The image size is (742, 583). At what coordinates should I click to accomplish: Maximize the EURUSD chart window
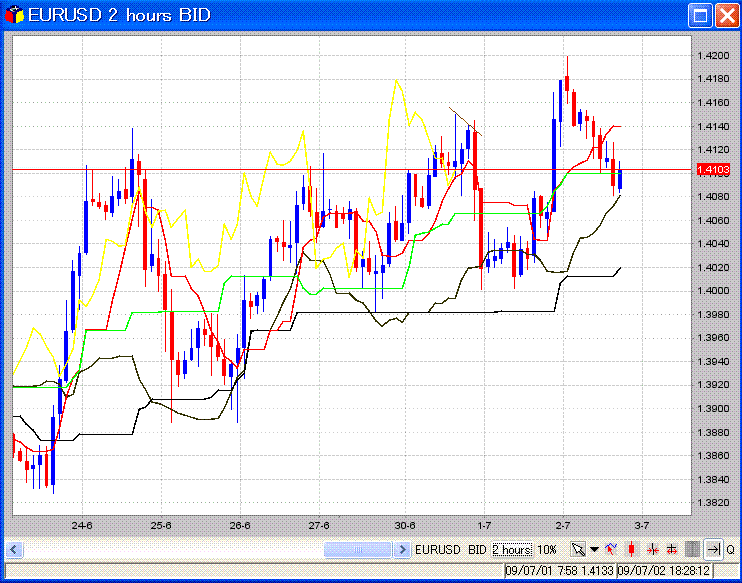coord(700,15)
